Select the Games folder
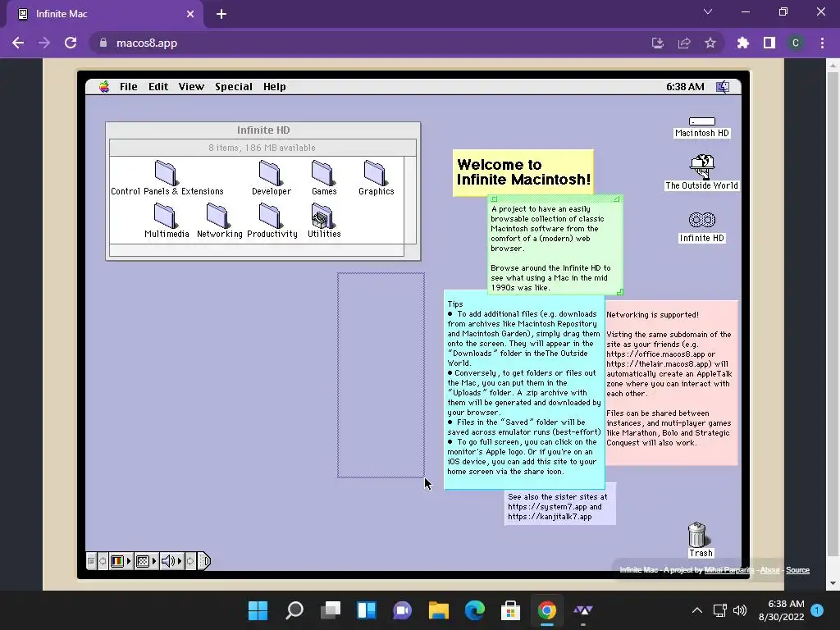Image resolution: width=840 pixels, height=630 pixels. [323, 178]
